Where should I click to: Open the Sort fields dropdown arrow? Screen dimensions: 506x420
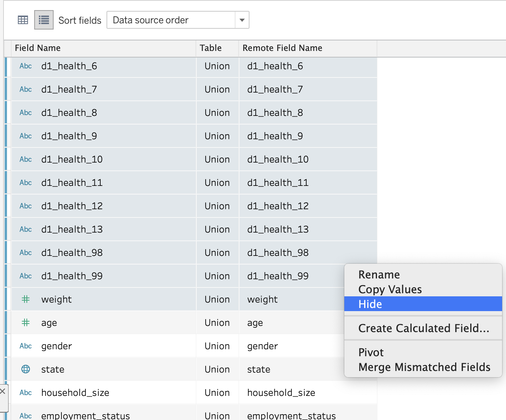[x=242, y=20]
